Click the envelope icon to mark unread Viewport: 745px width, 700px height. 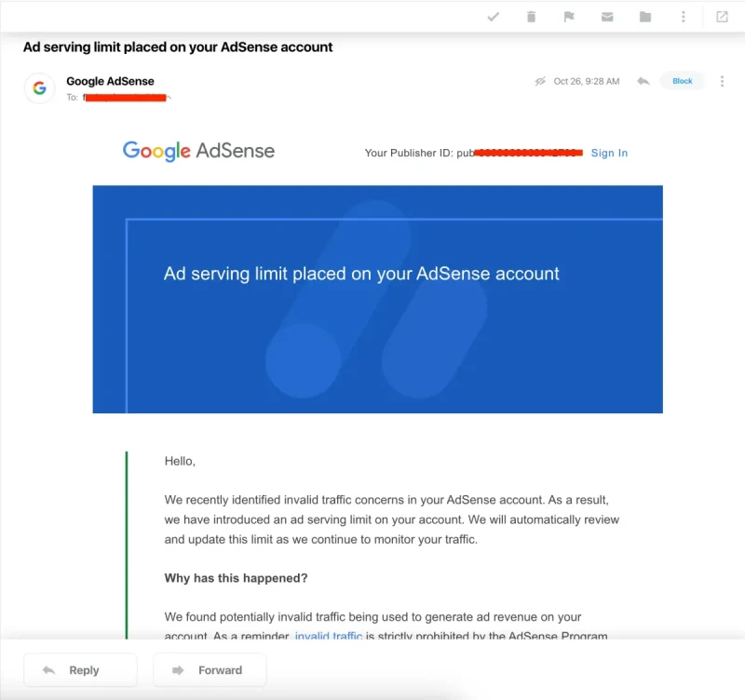(x=607, y=17)
